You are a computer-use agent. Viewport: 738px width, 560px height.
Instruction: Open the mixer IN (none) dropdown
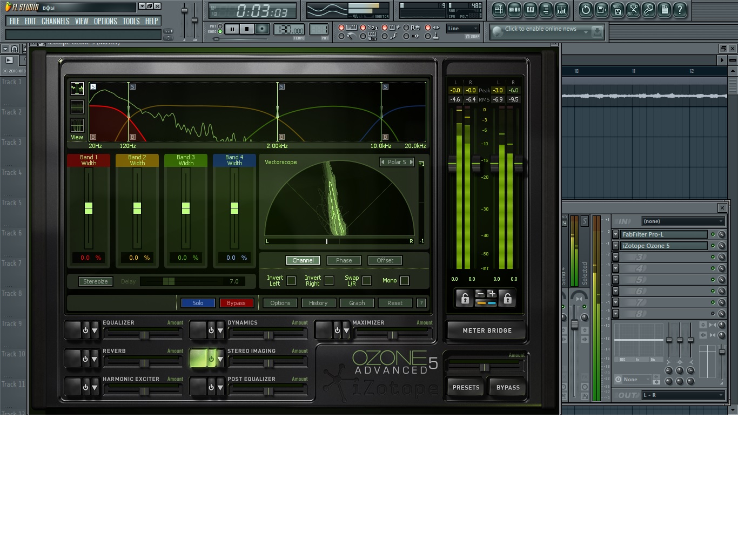[683, 221]
